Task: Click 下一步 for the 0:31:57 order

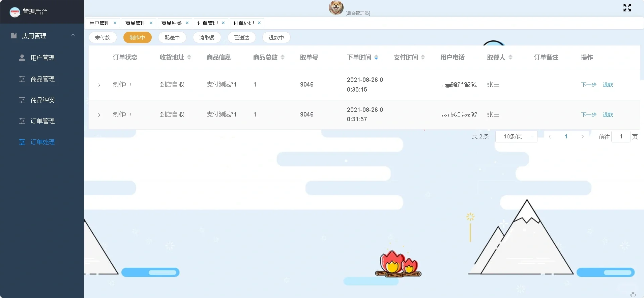Action: click(589, 114)
